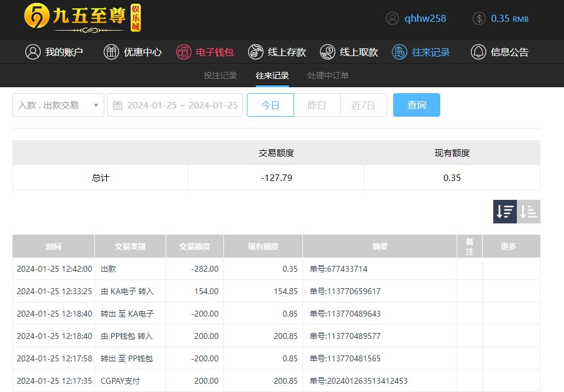Sort records in descending order

[x=505, y=212]
